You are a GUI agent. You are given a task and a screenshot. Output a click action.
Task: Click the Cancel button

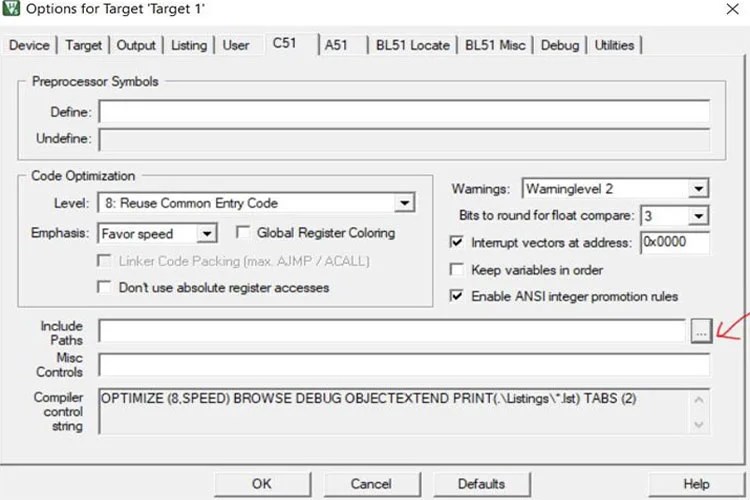[372, 484]
